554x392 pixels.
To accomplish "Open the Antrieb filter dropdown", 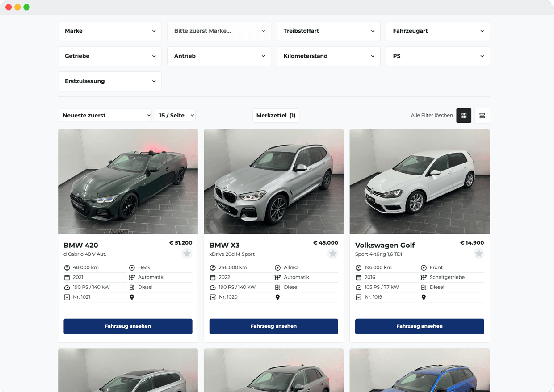I will pos(219,56).
